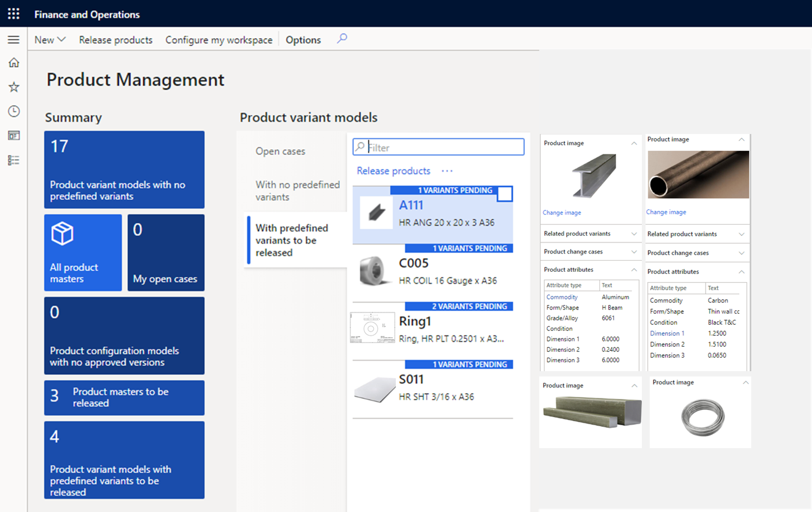Screen dimensions: 812x512
Task: Click the Release products link above the list
Action: tap(393, 171)
